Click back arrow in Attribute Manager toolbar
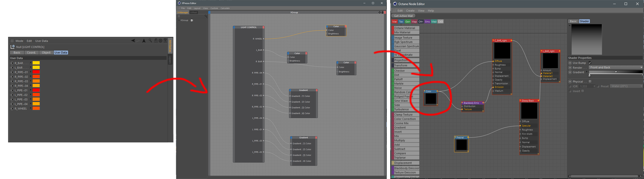This screenshot has width=644, height=179. coord(133,41)
